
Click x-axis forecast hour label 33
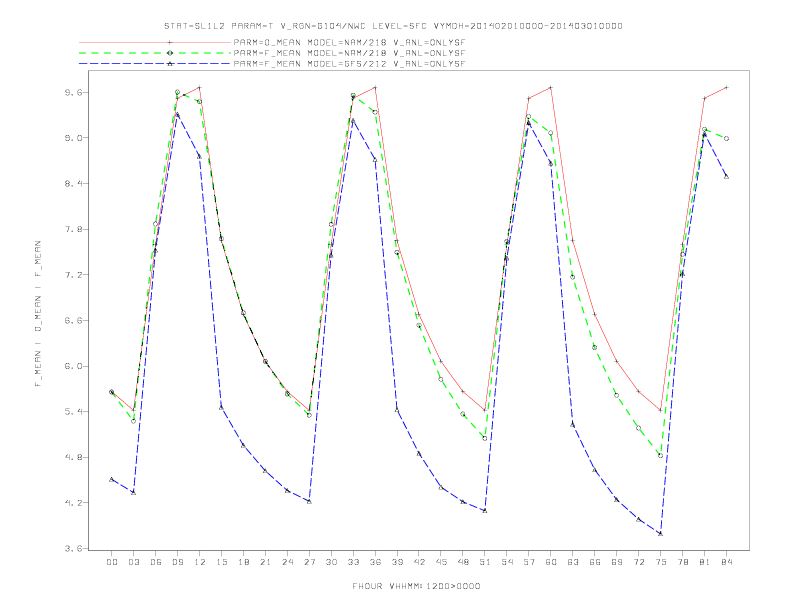[353, 562]
